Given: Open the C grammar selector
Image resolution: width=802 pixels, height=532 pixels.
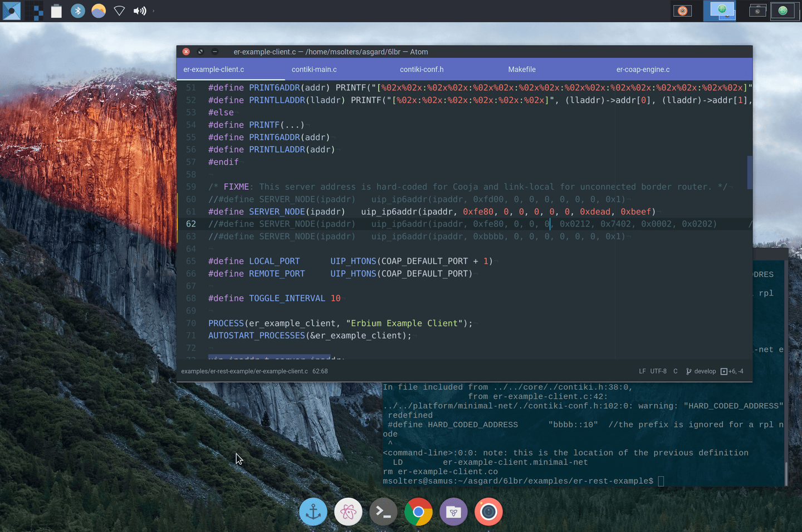Looking at the screenshot, I should 676,371.
